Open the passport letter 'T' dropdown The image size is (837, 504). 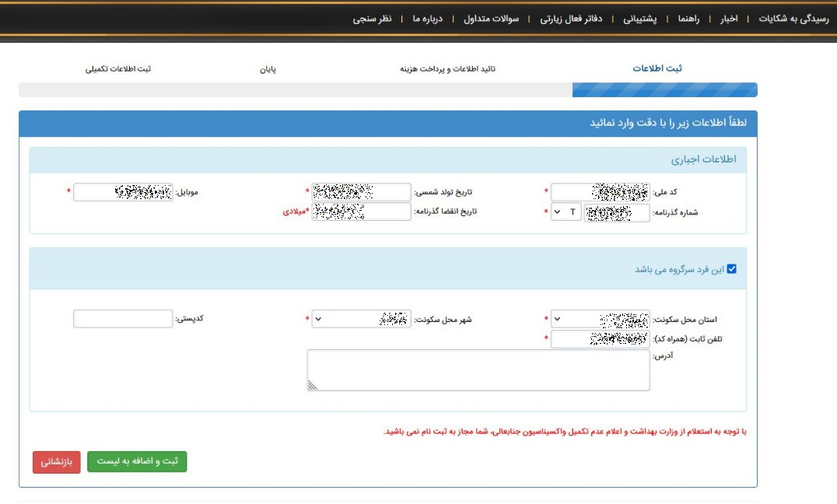[x=566, y=212]
